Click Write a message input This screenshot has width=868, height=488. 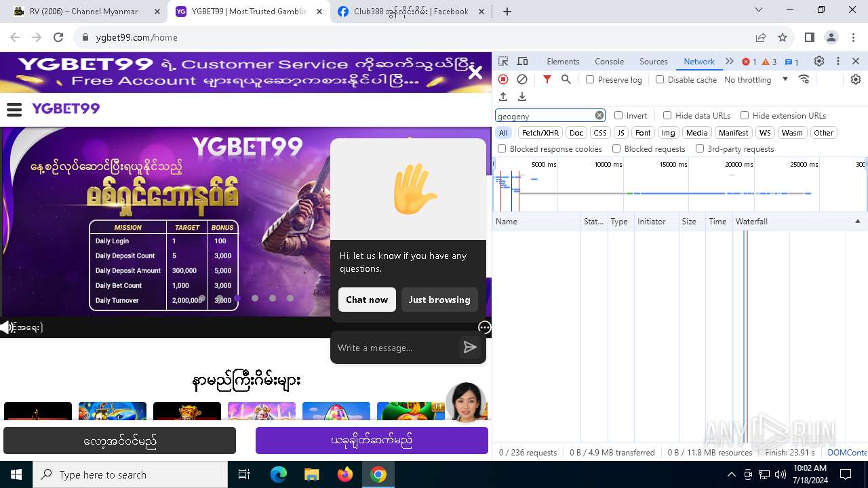395,348
